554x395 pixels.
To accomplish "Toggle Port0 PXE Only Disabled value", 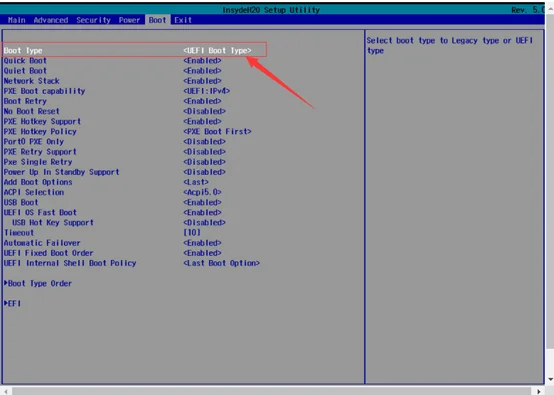I will (x=204, y=142).
